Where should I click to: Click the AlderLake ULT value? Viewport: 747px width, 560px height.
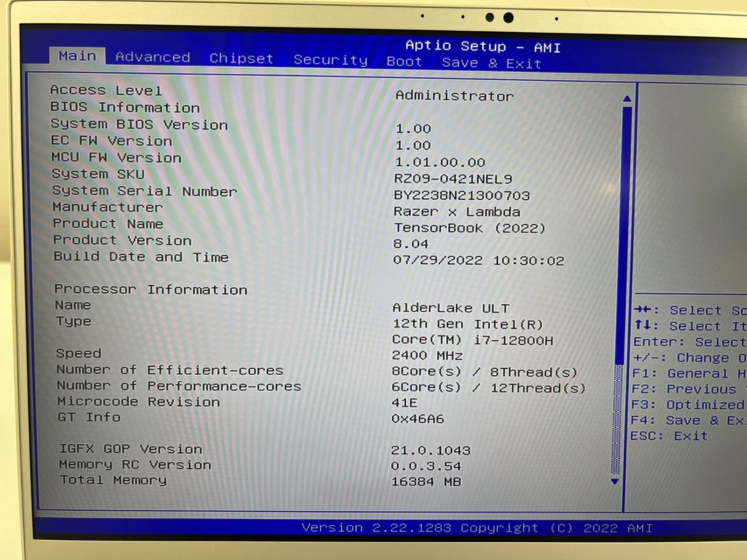451,308
